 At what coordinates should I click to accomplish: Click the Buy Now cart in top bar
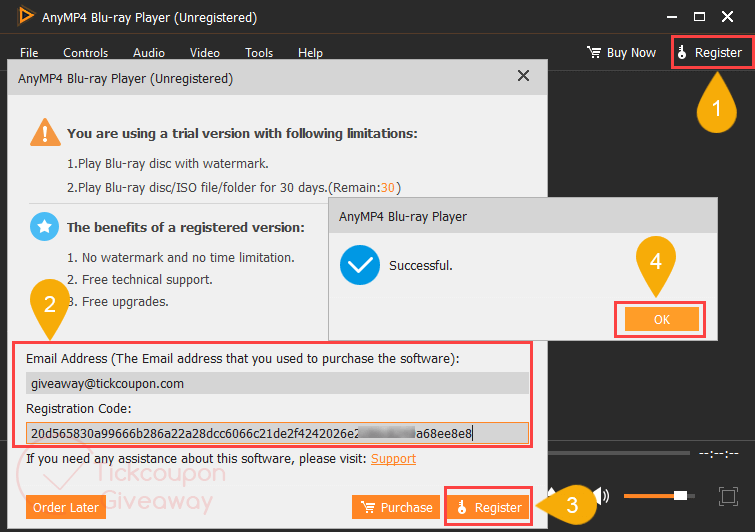click(621, 53)
